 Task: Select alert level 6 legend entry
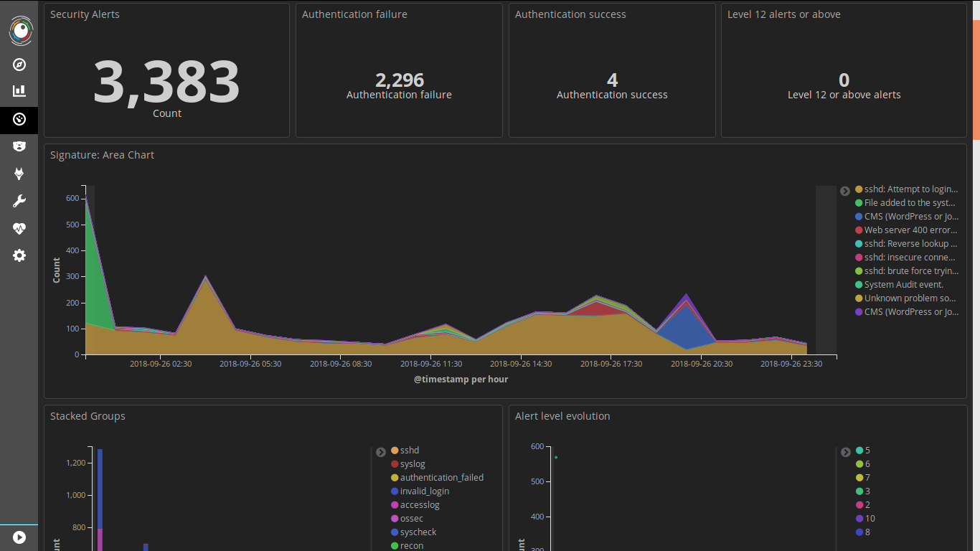tap(863, 464)
